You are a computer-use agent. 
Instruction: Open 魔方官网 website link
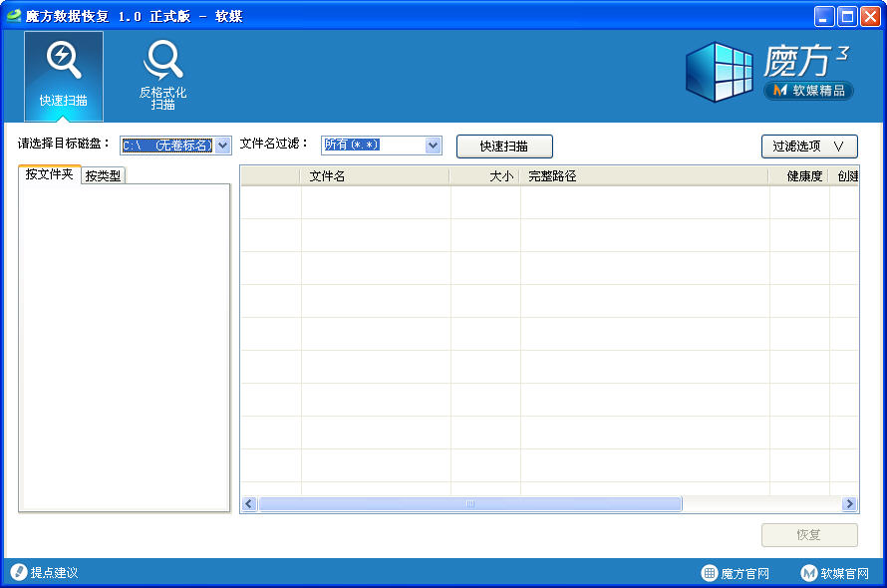736,573
